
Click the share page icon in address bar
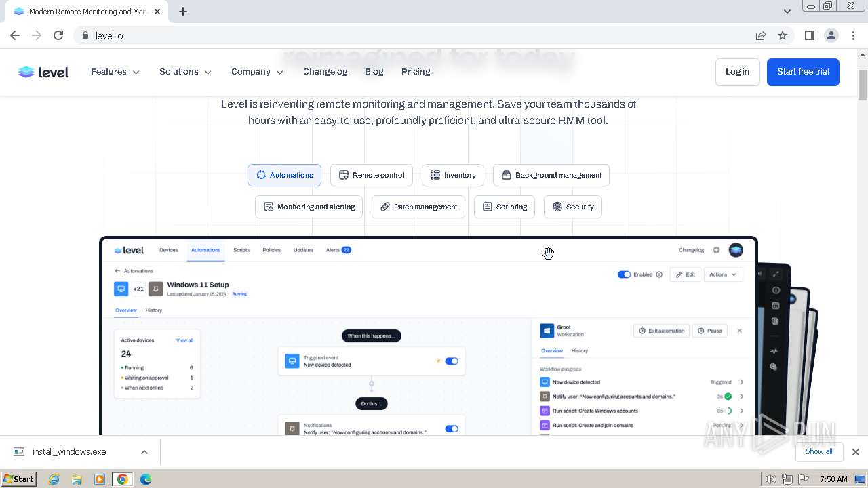(761, 35)
